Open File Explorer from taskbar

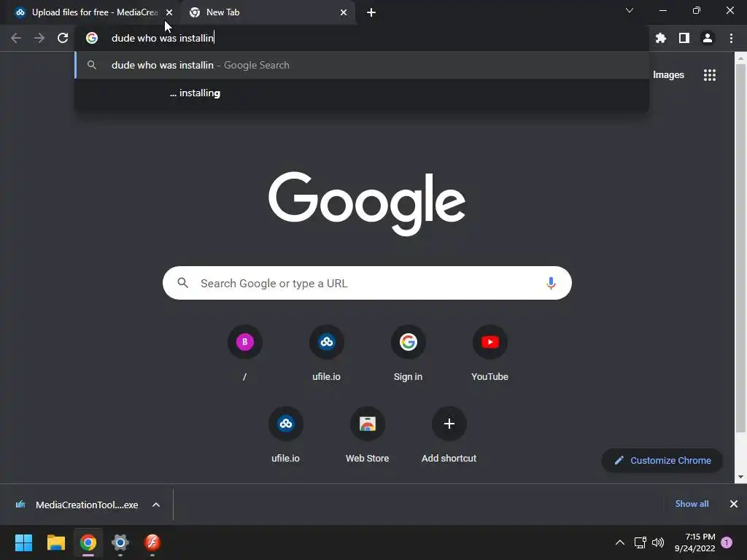55,542
